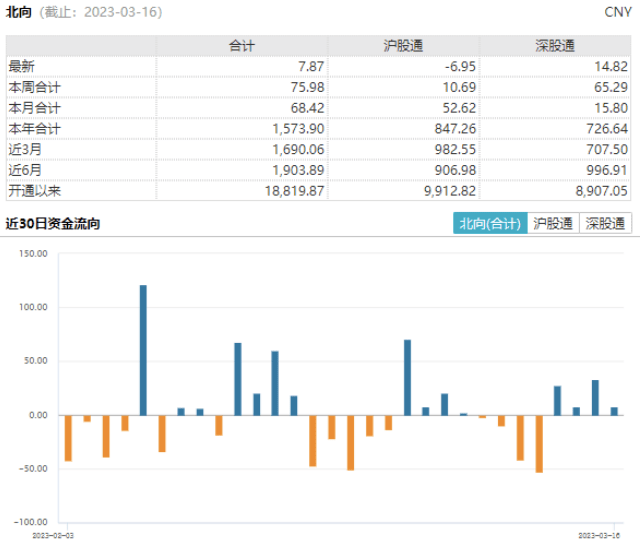
Task: Select the 本年合计 row label
Action: click(x=34, y=129)
